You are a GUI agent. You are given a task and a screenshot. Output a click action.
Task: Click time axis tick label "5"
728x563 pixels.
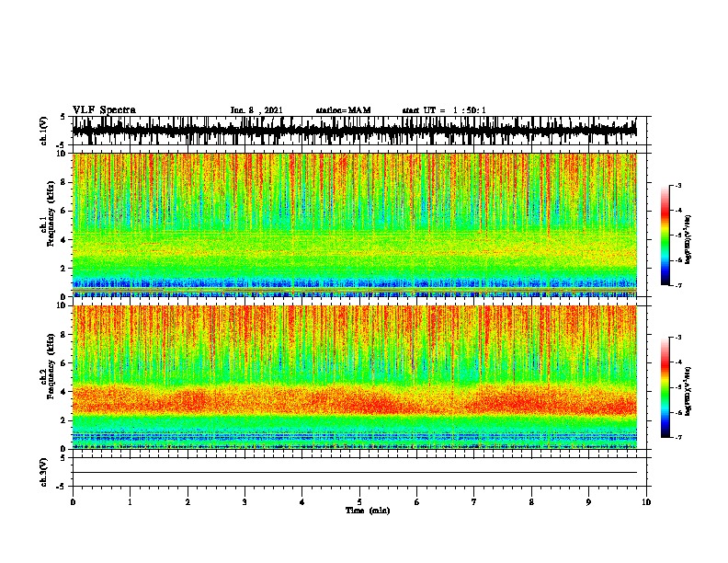(359, 502)
